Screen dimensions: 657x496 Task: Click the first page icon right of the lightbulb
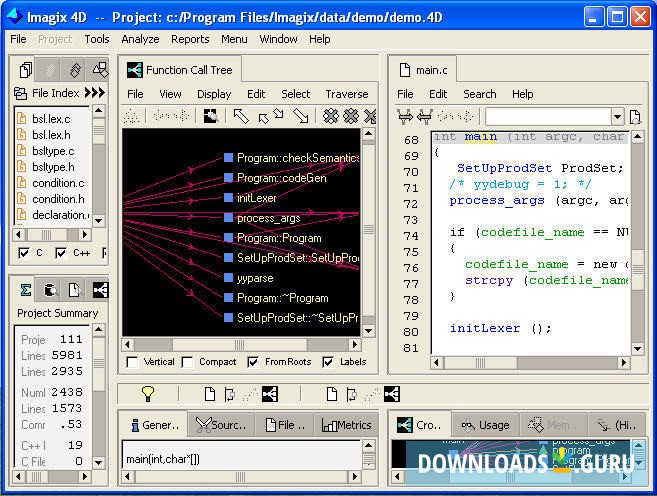[210, 394]
